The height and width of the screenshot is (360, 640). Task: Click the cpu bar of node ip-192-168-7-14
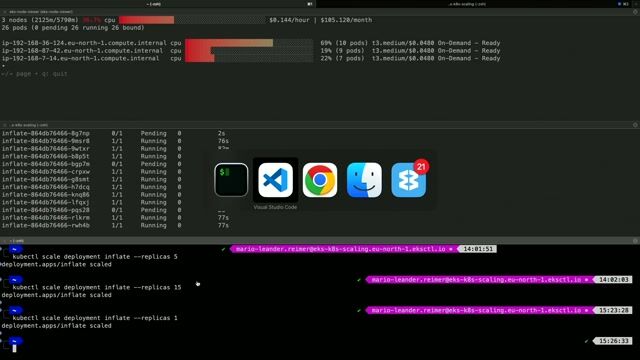coord(249,58)
